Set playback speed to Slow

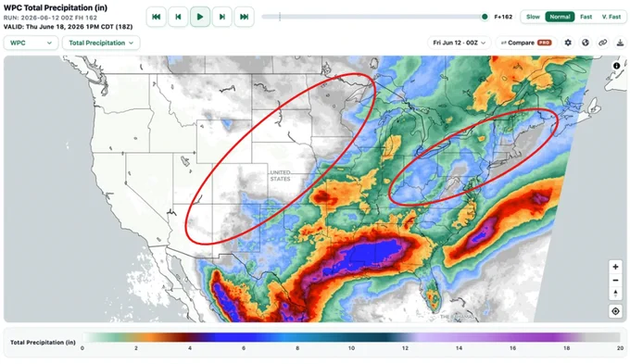(533, 17)
